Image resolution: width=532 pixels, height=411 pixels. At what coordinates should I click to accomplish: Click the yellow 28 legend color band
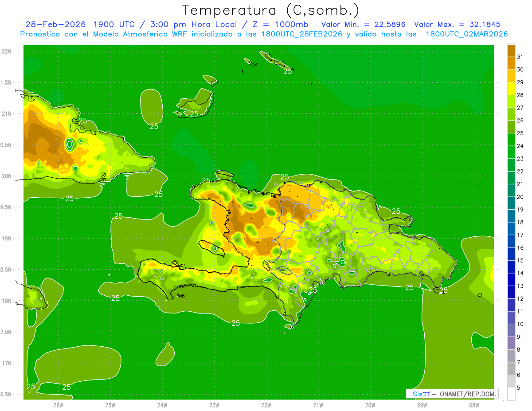pyautogui.click(x=511, y=89)
